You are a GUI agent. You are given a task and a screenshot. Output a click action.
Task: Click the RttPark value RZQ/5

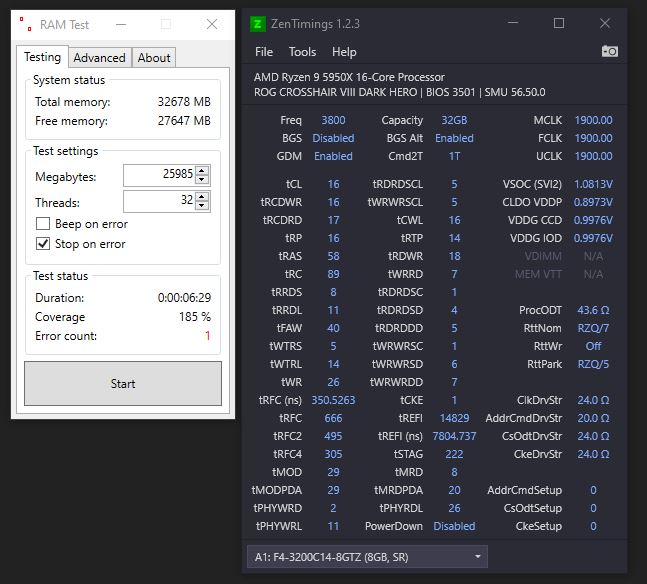point(593,364)
